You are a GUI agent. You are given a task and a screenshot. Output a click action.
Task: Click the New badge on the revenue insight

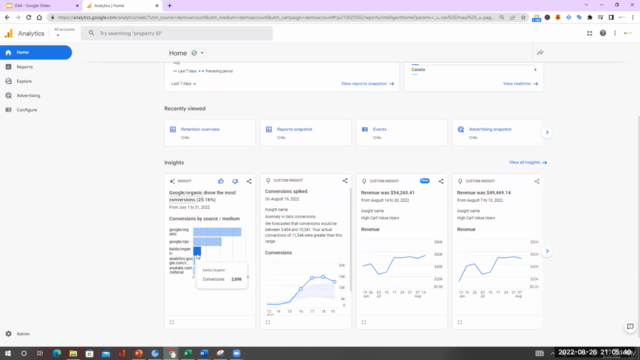pyautogui.click(x=424, y=181)
